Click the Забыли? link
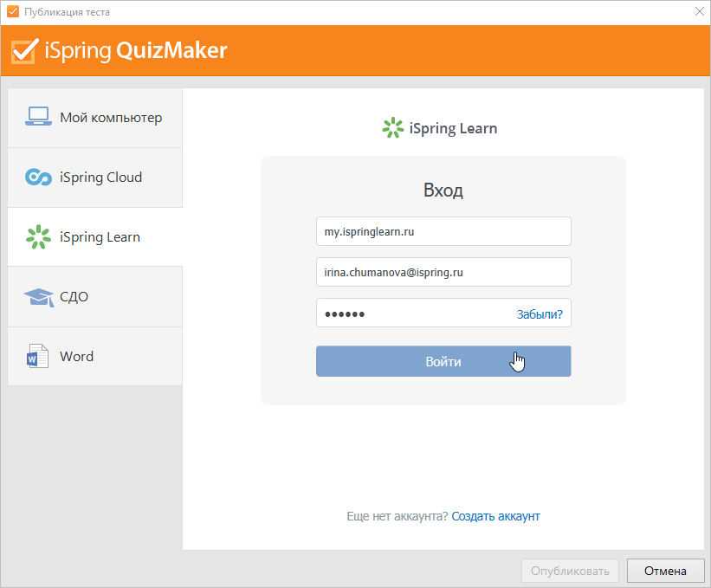Screen dimensions: 711x588 (x=540, y=314)
